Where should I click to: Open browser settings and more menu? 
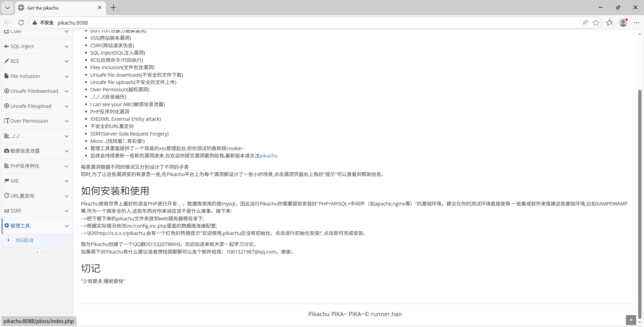[637, 23]
